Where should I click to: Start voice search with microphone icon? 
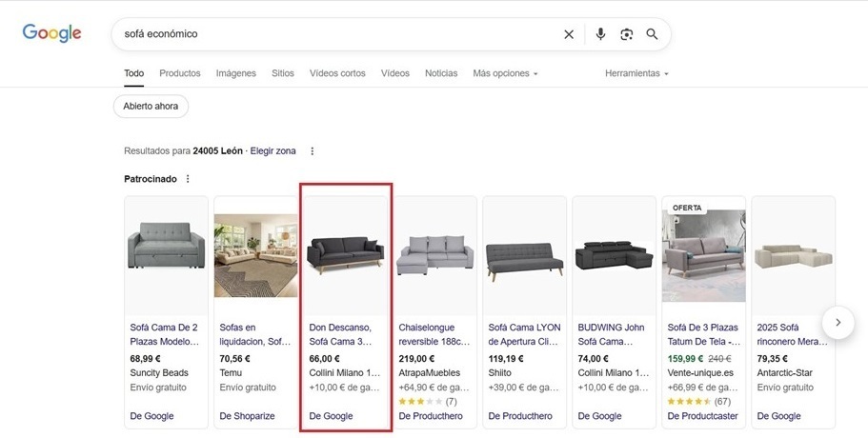600,34
